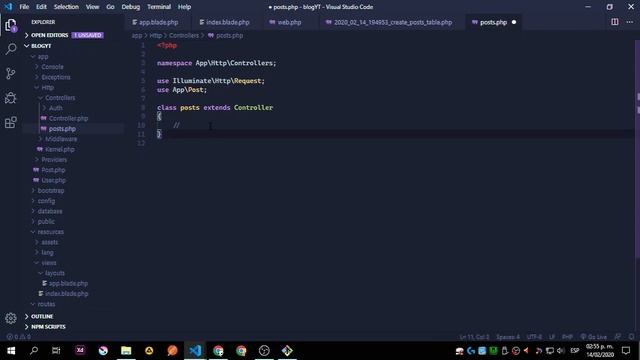
Task: Click the Controllers breadcrumb segment
Action: click(x=184, y=36)
